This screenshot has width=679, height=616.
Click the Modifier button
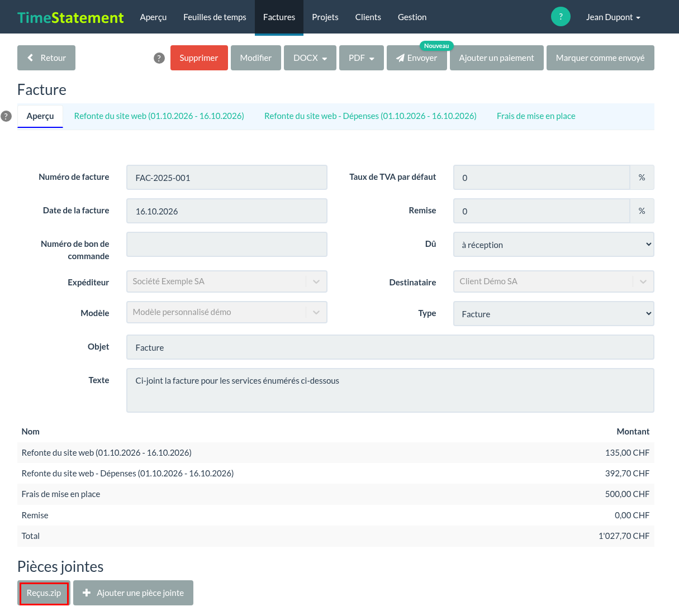point(256,58)
